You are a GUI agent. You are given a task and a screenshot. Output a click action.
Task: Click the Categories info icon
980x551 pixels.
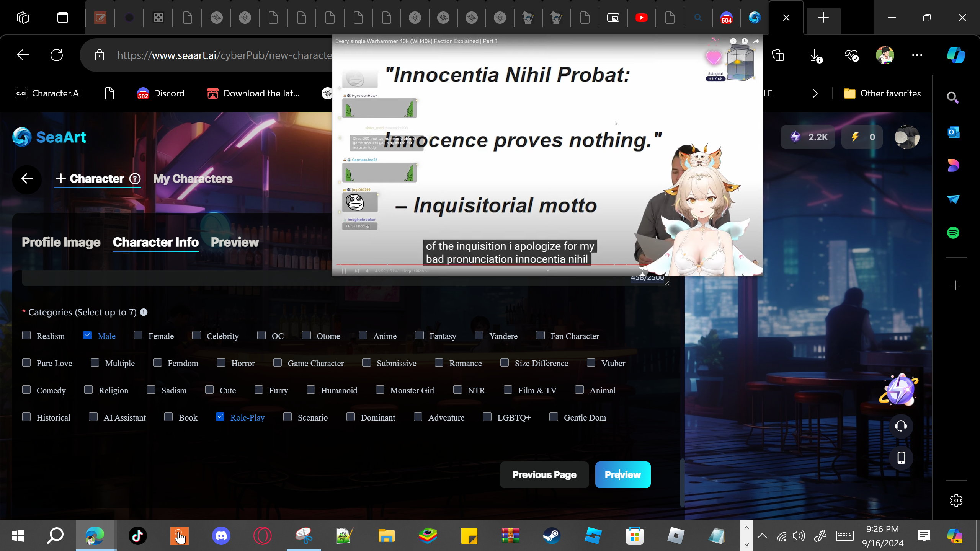(x=144, y=312)
